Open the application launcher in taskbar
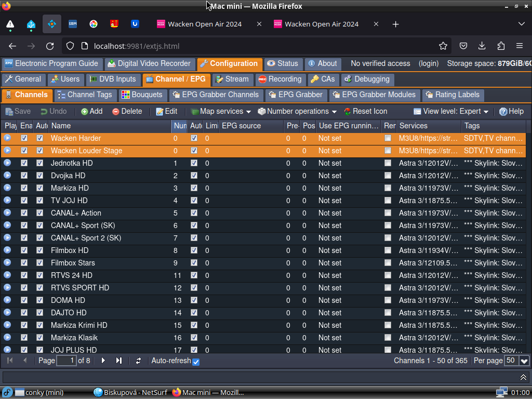The image size is (532, 399). (7, 393)
